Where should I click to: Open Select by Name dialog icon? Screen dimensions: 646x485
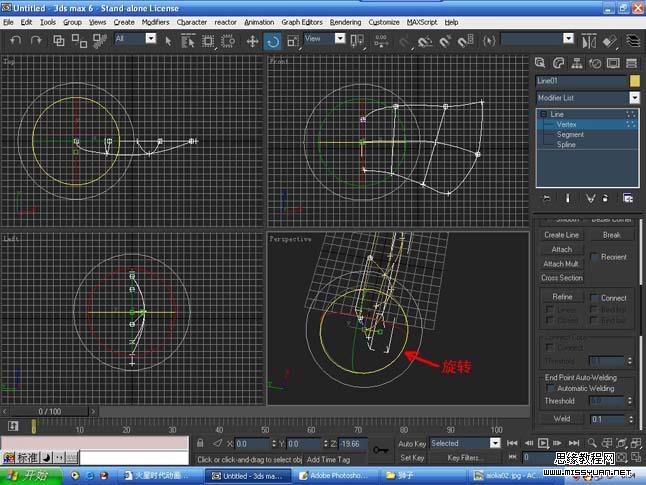pyautogui.click(x=188, y=41)
